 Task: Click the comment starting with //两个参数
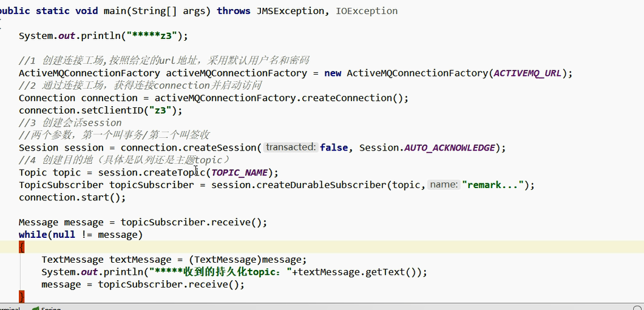(x=115, y=135)
